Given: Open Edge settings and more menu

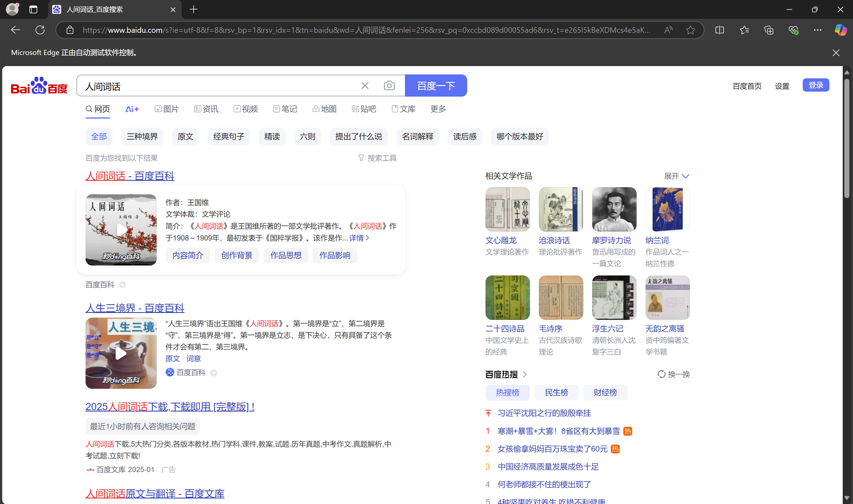Looking at the screenshot, I should pyautogui.click(x=818, y=30).
